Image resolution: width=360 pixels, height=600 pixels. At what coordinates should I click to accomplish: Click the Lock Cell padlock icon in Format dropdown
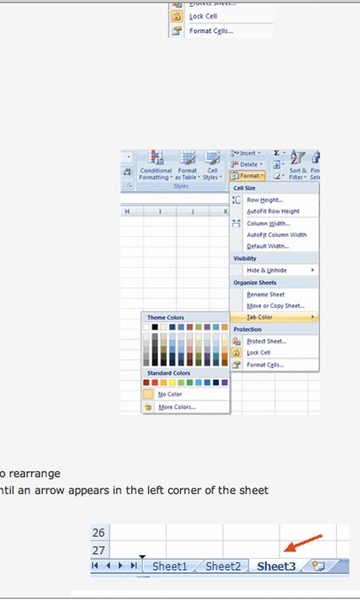tap(236, 353)
